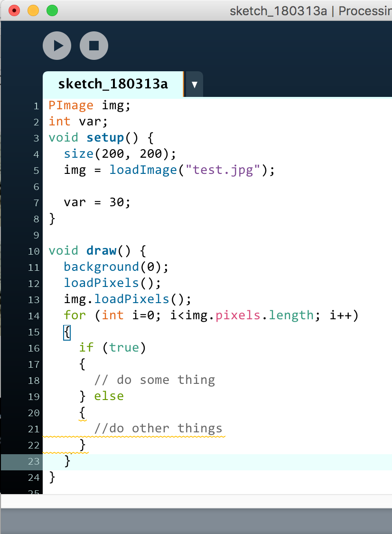This screenshot has height=534, width=392.
Task: Stop the running sketch
Action: pos(93,46)
